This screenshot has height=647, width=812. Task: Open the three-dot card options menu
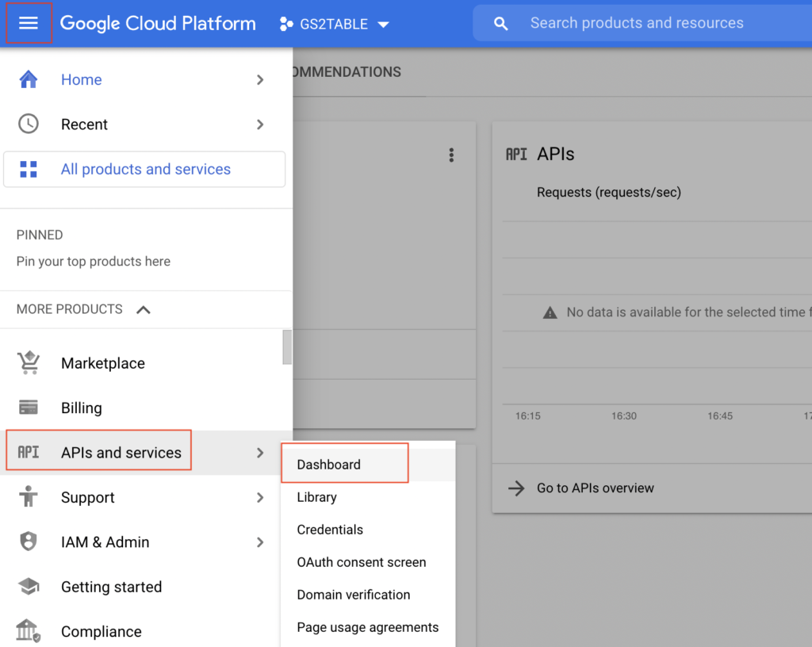(x=451, y=155)
